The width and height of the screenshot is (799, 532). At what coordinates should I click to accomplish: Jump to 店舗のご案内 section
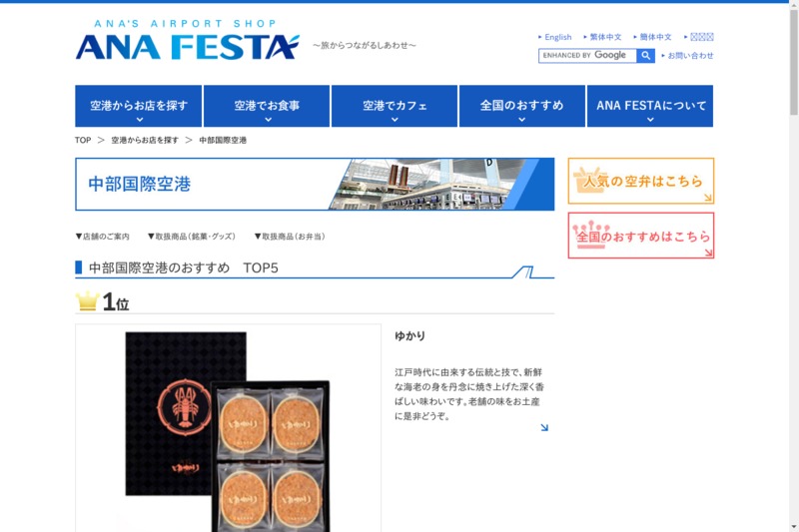point(103,237)
